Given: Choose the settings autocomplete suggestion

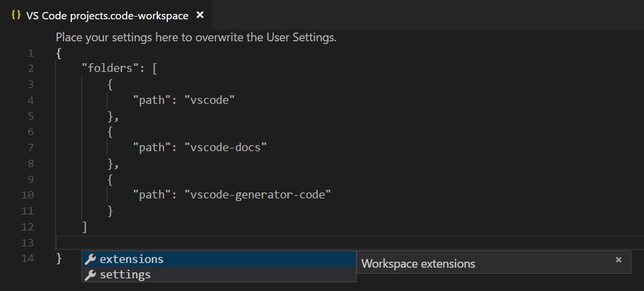Looking at the screenshot, I should tap(125, 274).
